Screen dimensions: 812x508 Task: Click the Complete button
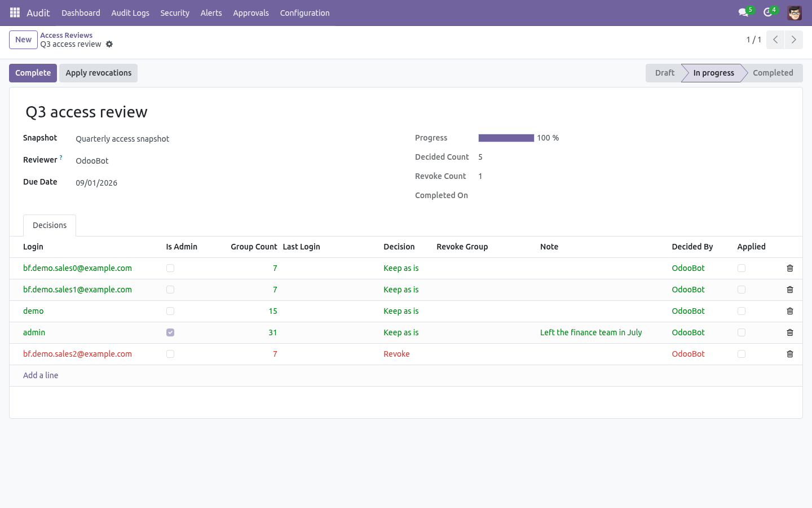pyautogui.click(x=33, y=73)
